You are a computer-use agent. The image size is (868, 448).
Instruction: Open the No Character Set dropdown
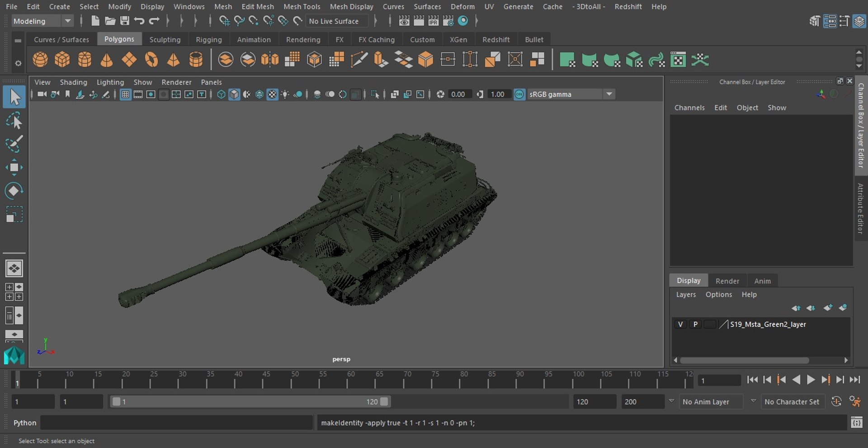pos(793,402)
